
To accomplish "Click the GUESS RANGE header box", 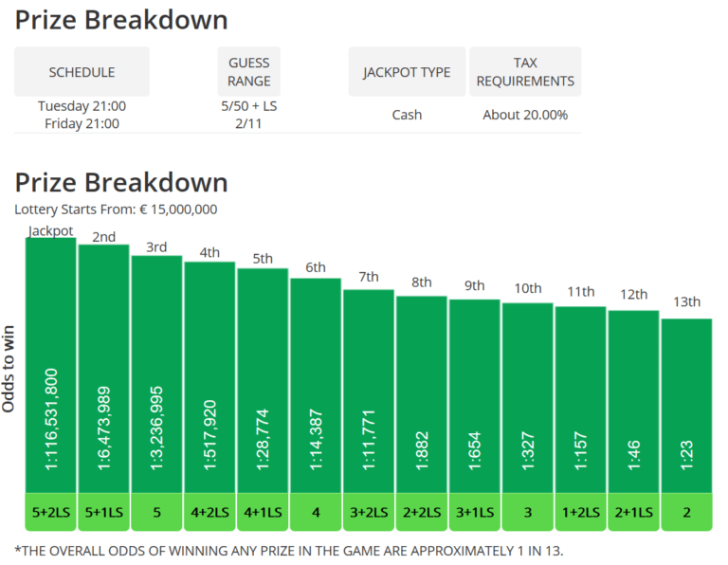I will [249, 71].
